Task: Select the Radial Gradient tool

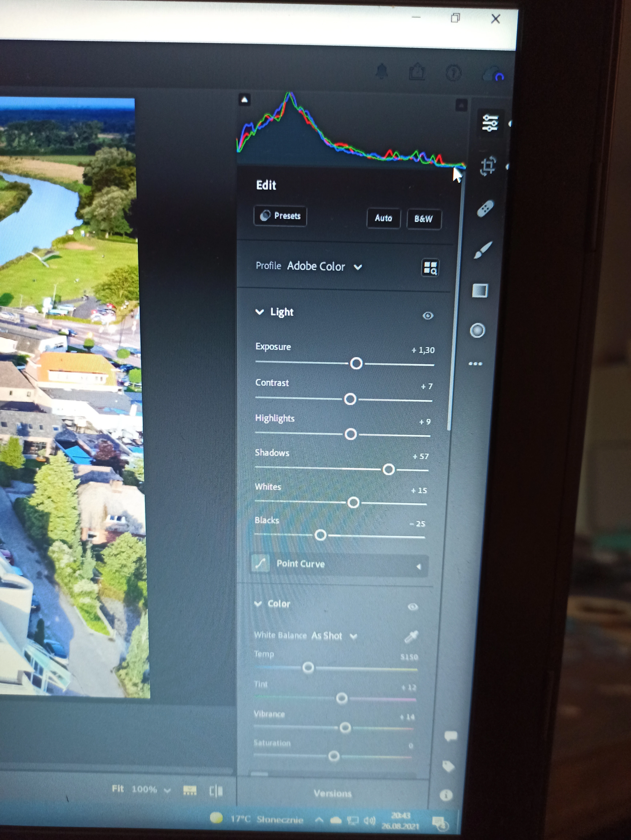Action: coord(478,330)
